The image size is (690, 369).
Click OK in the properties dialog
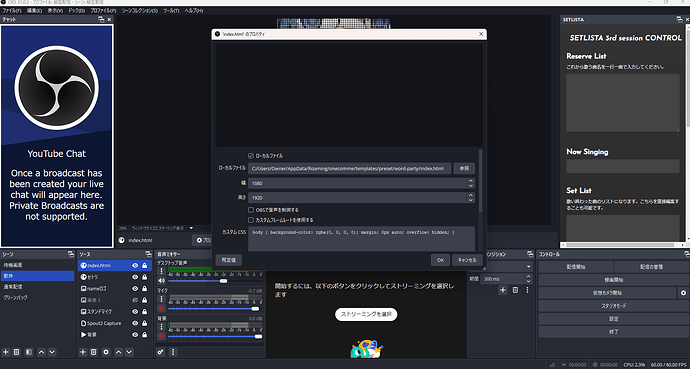pyautogui.click(x=440, y=260)
